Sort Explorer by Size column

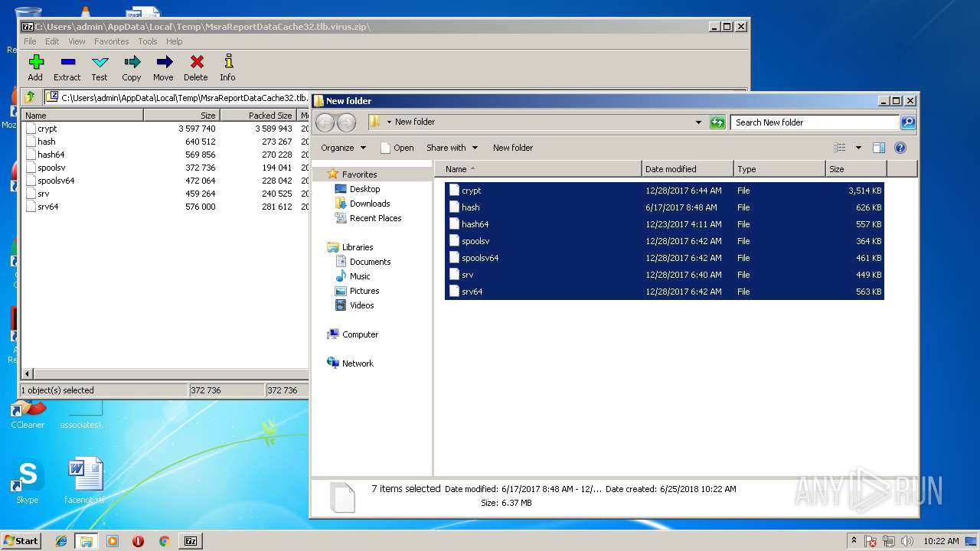coord(856,169)
